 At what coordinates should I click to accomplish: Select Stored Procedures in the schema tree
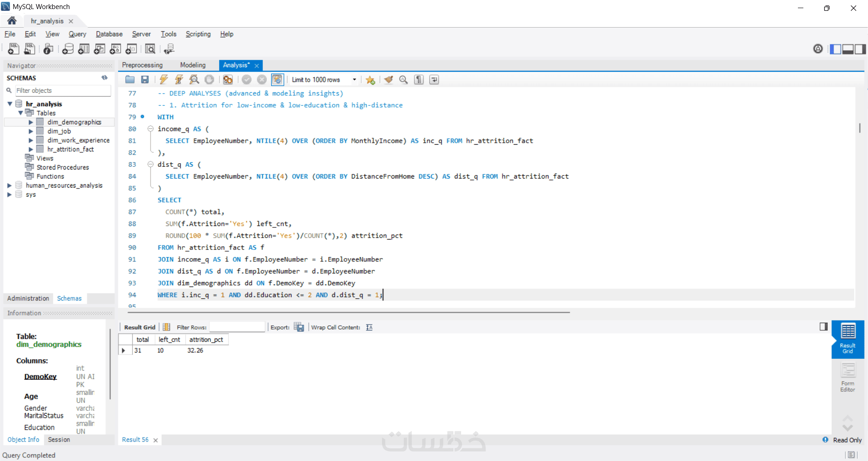[x=63, y=167]
